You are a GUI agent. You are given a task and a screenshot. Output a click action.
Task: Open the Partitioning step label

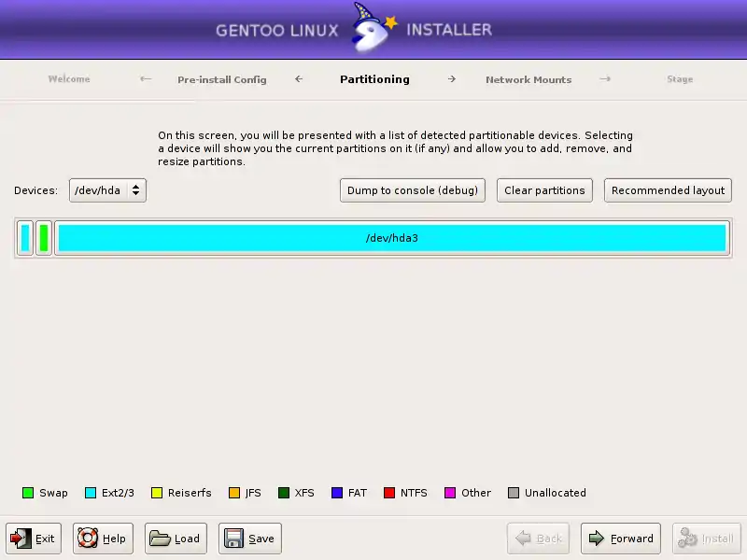pos(374,79)
